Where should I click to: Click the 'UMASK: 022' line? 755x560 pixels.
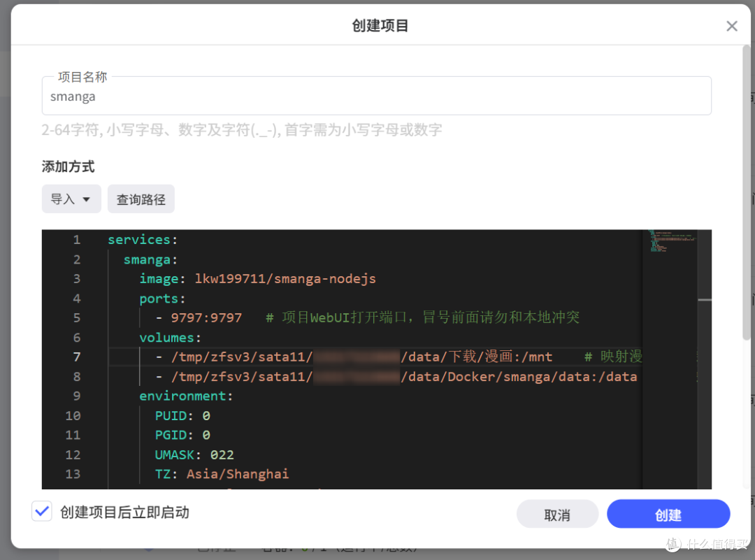click(194, 454)
